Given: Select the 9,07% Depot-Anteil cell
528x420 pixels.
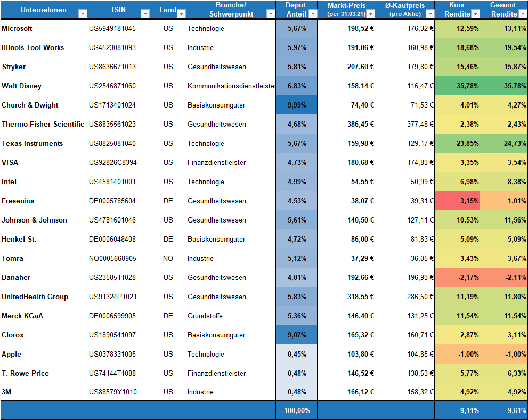Looking at the screenshot, I should pyautogui.click(x=297, y=335).
